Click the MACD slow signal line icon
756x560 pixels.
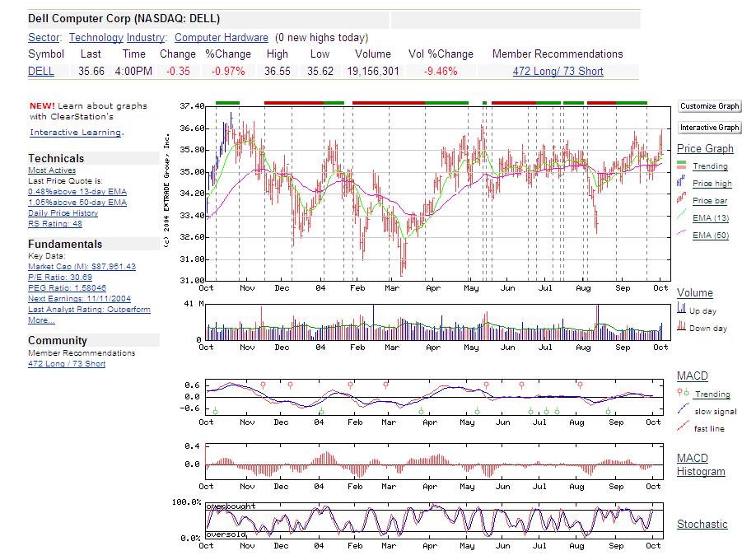684,409
